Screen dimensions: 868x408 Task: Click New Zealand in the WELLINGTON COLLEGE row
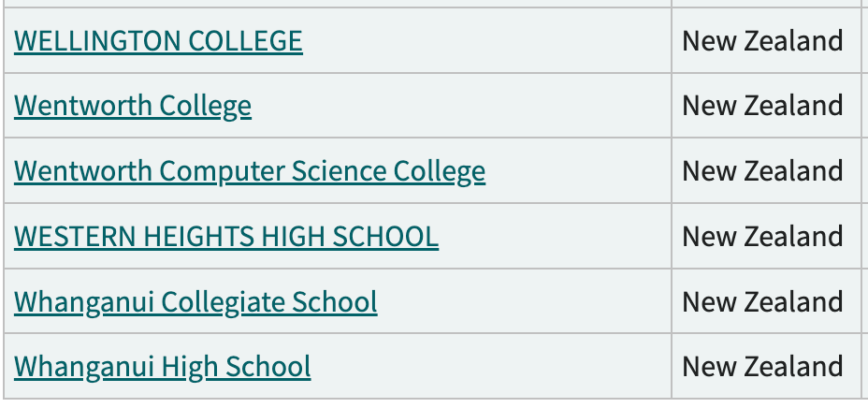(x=762, y=41)
